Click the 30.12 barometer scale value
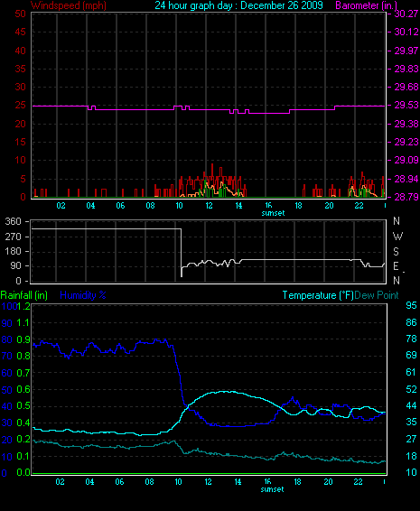Image resolution: width=420 pixels, height=511 pixels. [406, 32]
